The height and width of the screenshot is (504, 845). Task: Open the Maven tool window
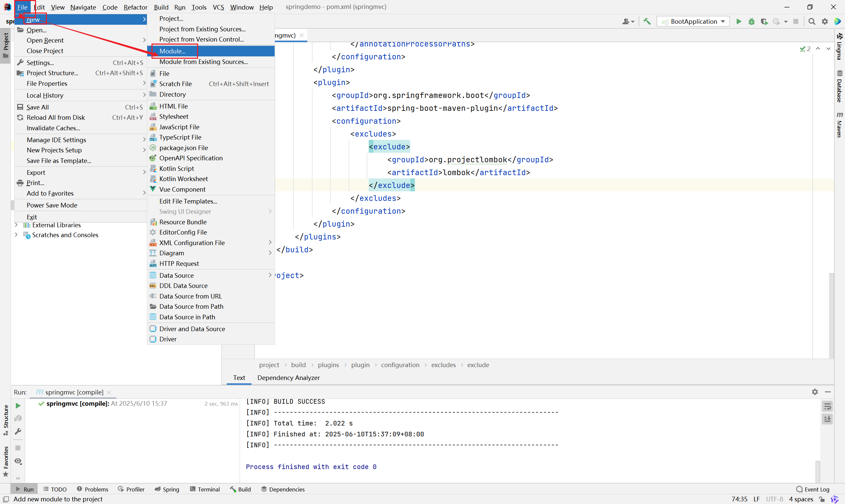point(839,125)
